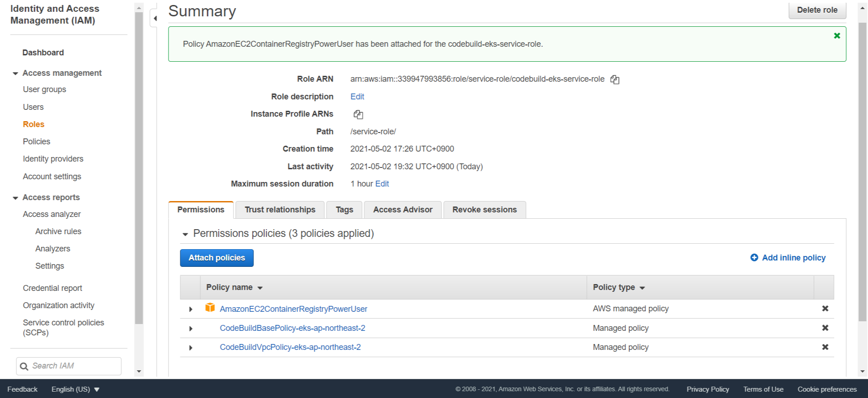Viewport: 868px width, 398px height.
Task: Open Users in the sidebar
Action: click(33, 107)
